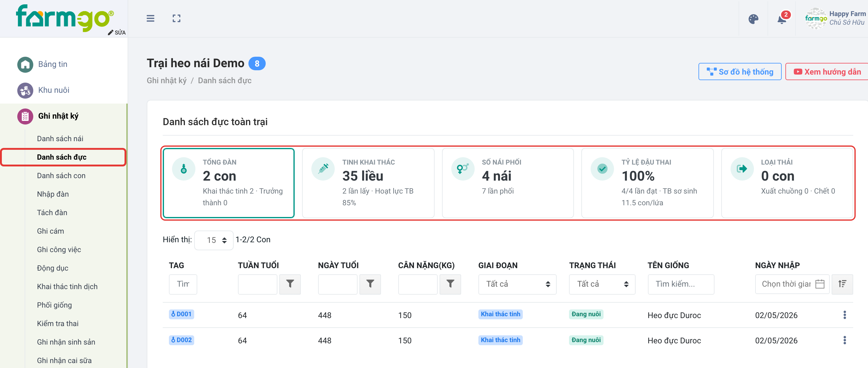Click the TUẦN TUỔI filter funnel icon

[290, 284]
